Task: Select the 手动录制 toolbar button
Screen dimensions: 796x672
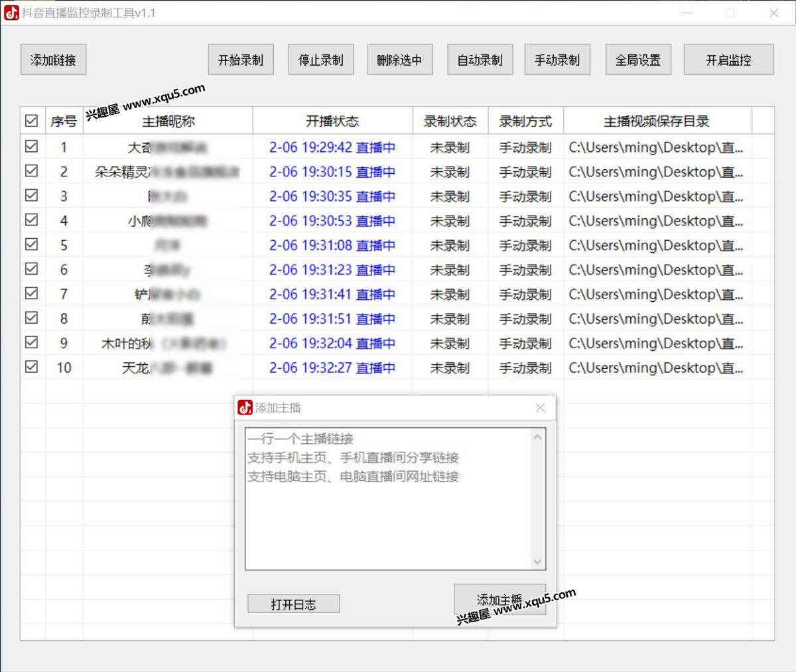Action: (x=557, y=60)
